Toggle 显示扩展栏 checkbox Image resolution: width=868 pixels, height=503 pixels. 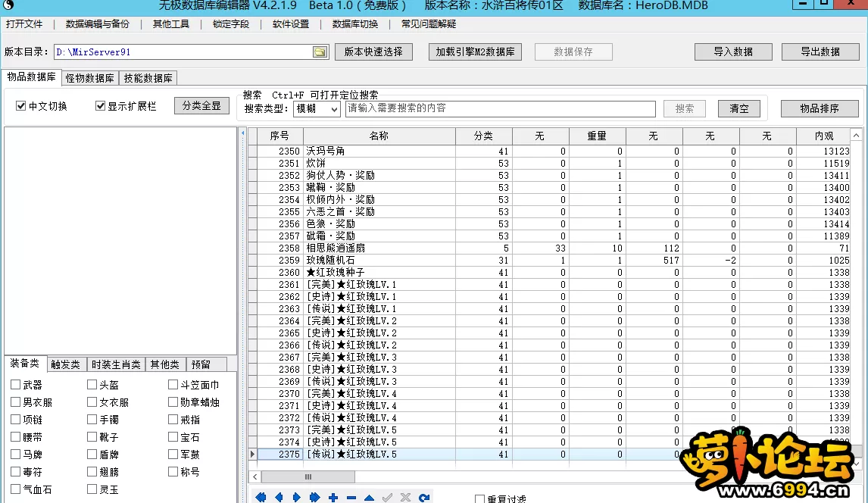(100, 106)
